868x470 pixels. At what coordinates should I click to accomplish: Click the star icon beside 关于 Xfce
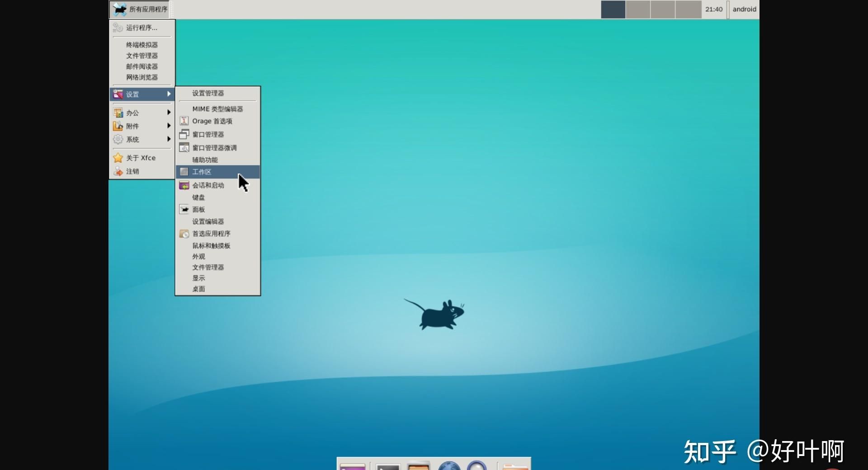118,158
